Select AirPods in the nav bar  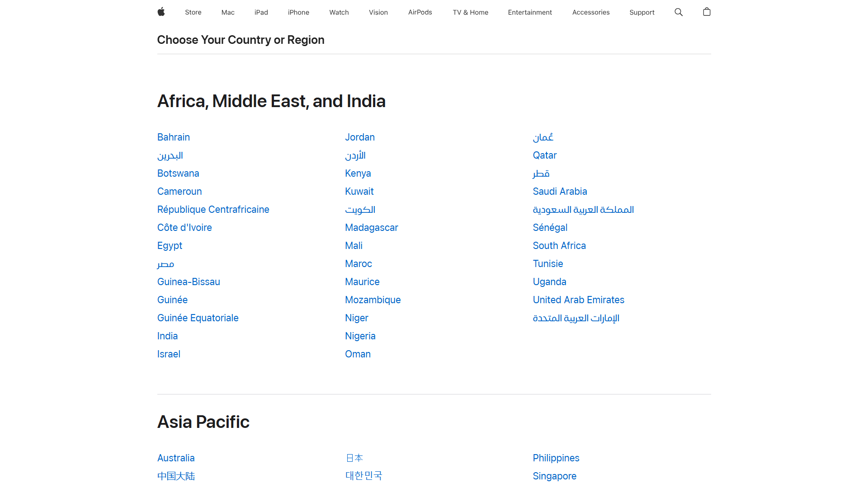(420, 12)
